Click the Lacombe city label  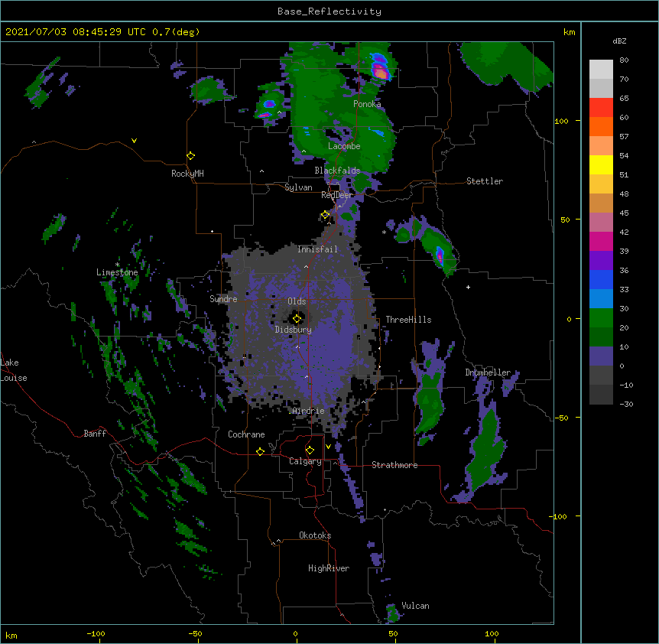[x=344, y=146]
